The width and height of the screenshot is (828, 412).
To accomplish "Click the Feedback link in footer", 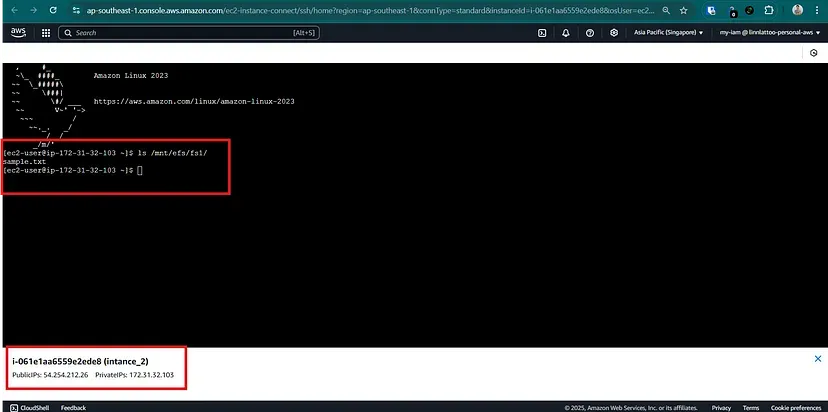I will [x=73, y=408].
